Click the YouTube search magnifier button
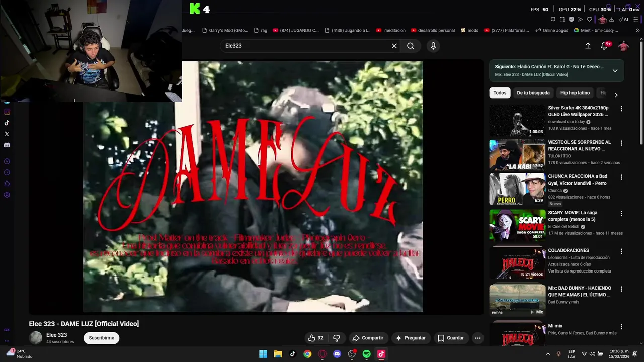The height and width of the screenshot is (362, 644). tap(411, 46)
